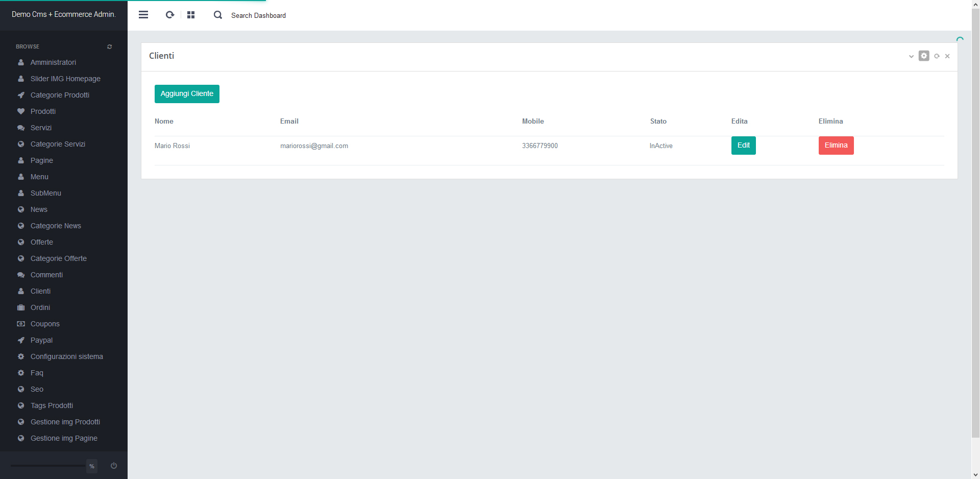
Task: Close the Clienti panel
Action: click(x=947, y=56)
